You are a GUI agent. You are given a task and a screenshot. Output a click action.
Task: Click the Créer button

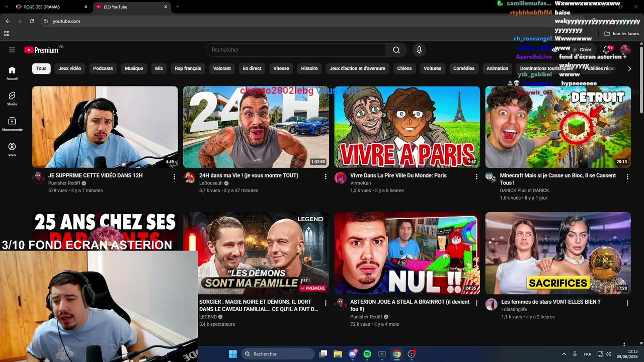click(582, 50)
